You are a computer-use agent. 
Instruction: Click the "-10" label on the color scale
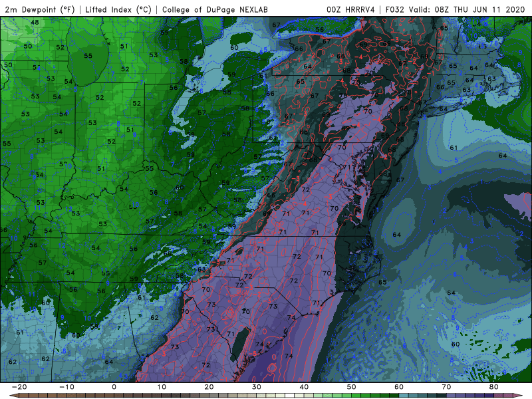66,387
